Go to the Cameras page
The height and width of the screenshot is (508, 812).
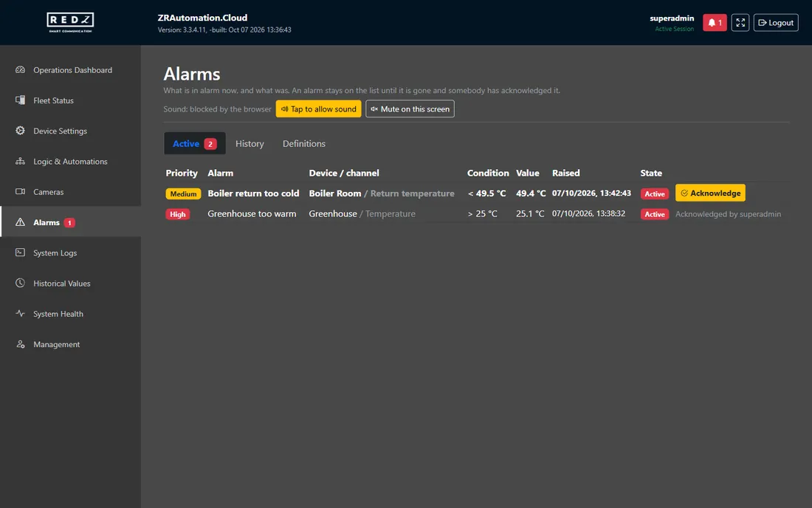48,192
